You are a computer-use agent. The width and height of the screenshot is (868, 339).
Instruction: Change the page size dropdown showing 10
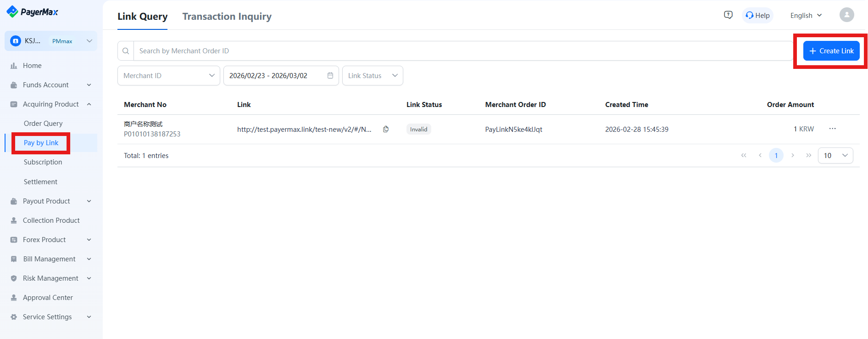[835, 156]
